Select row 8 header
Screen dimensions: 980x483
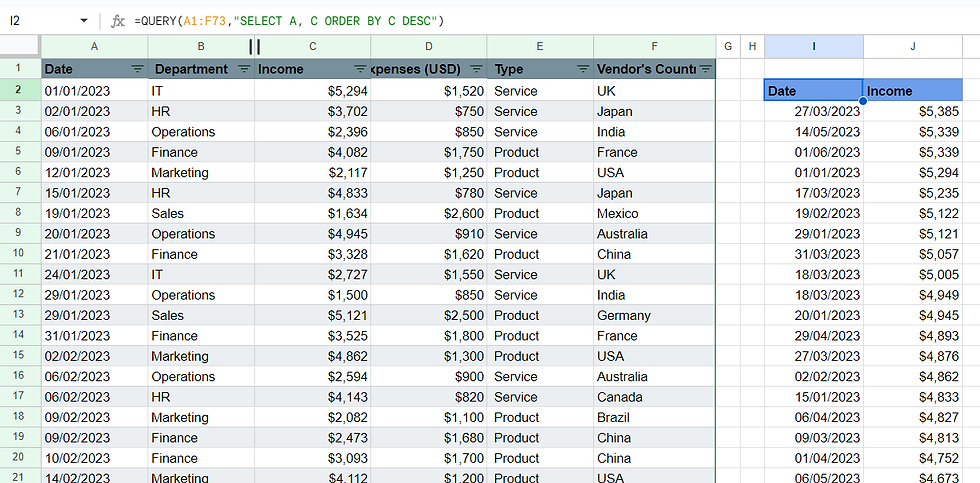20,213
